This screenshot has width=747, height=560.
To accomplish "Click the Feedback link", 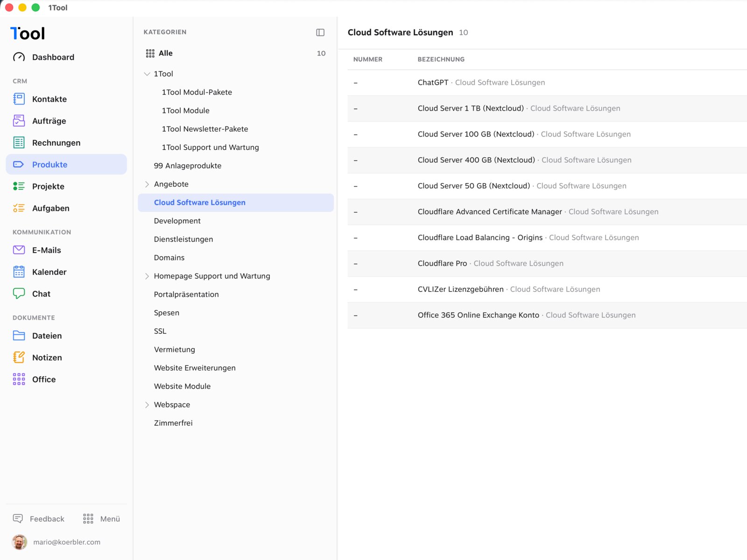I will [47, 519].
